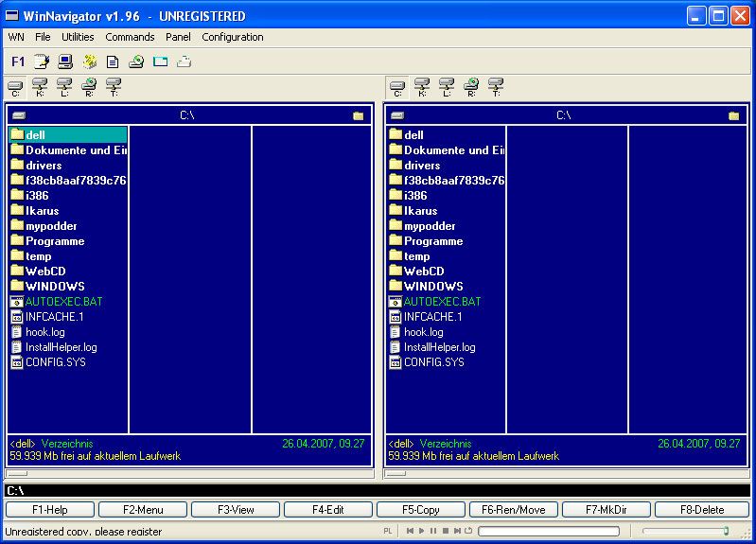The image size is (756, 544).
Task: Select mypodder folder in right panel
Action: pyautogui.click(x=447, y=226)
